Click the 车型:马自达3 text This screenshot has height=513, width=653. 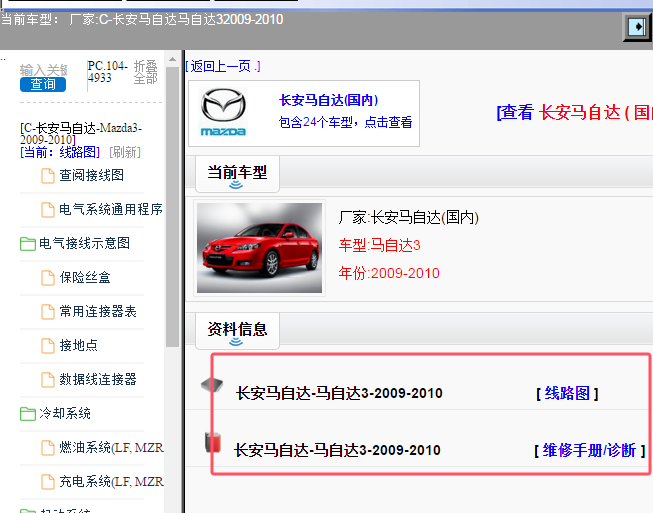coord(379,245)
